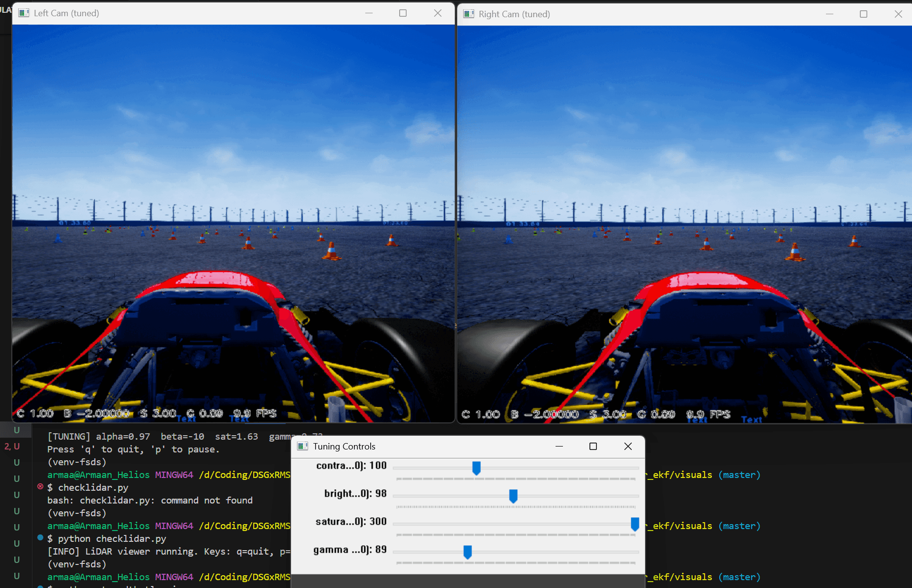Image resolution: width=912 pixels, height=588 pixels.
Task: Click the Right Cam overlay '9.9 FPS' text
Action: point(708,414)
